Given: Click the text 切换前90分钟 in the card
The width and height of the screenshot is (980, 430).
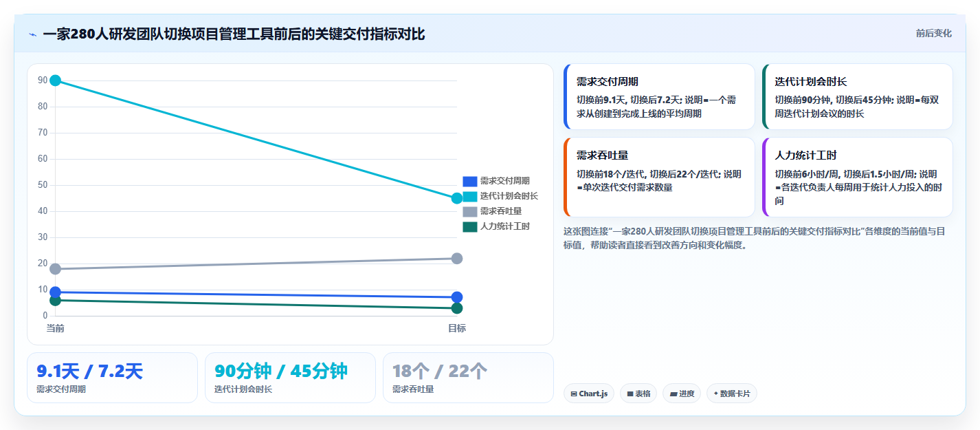Looking at the screenshot, I should [x=804, y=100].
